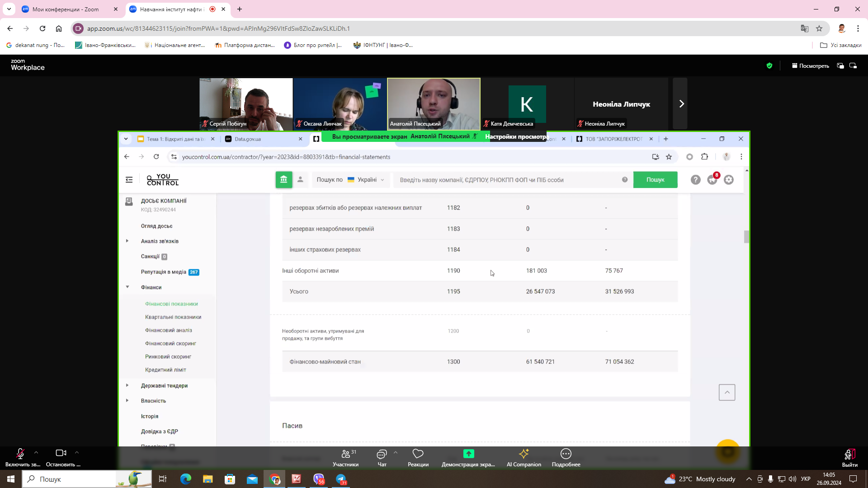
Task: Open Telegram from the Windows taskbar
Action: [x=341, y=479]
